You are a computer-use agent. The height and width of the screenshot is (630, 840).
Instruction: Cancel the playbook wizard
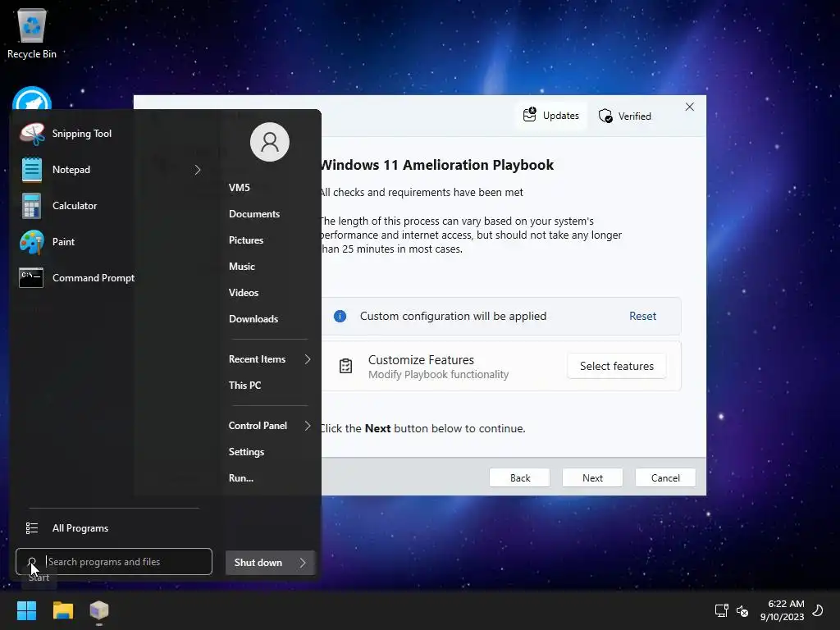tap(665, 478)
